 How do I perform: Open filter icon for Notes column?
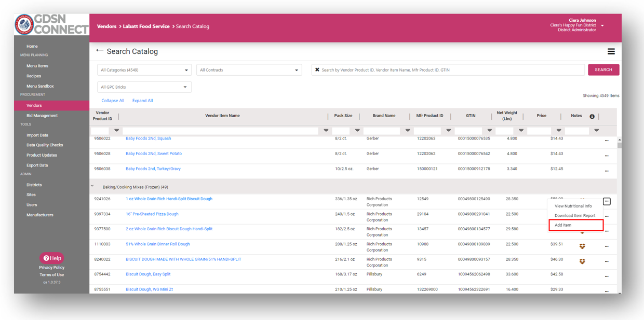597,131
